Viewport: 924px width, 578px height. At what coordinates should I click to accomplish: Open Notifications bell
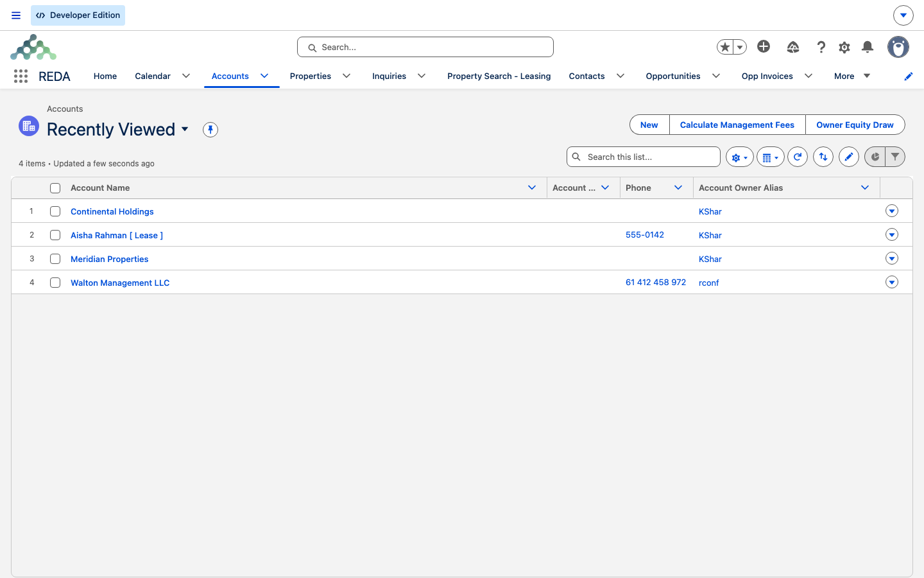click(x=868, y=47)
